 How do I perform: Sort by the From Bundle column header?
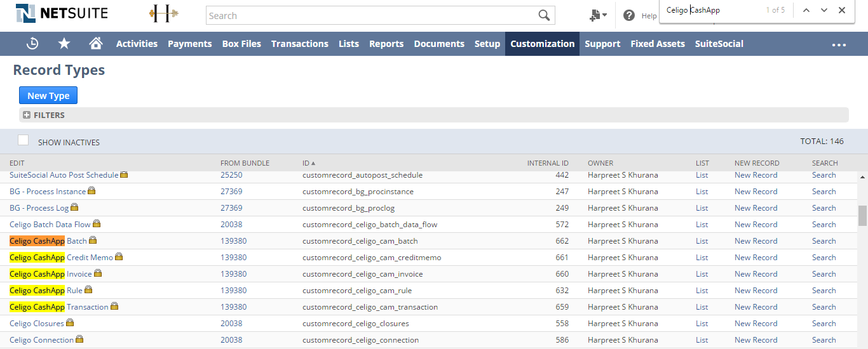tap(245, 163)
